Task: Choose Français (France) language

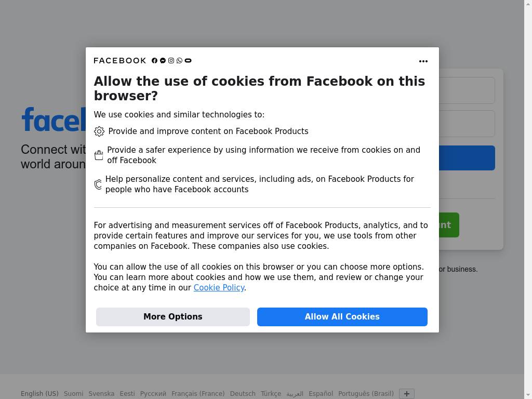Action: point(198,394)
